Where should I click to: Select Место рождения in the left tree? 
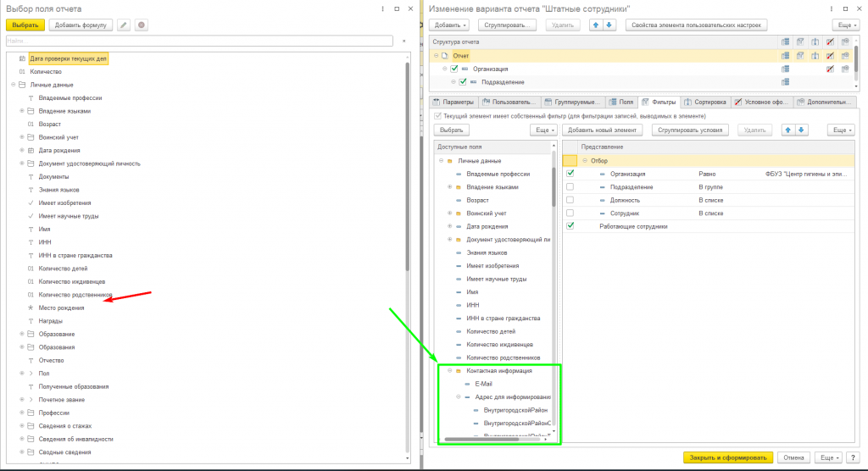61,308
